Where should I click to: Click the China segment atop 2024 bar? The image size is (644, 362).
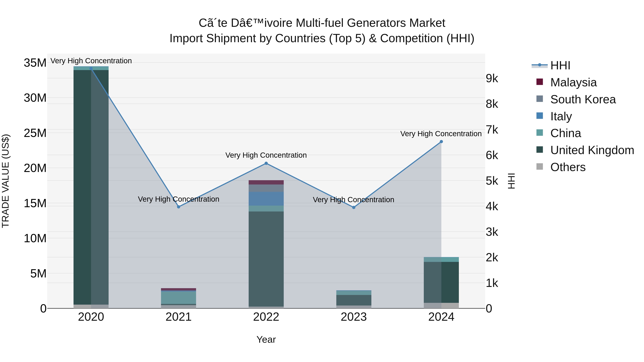click(x=441, y=259)
